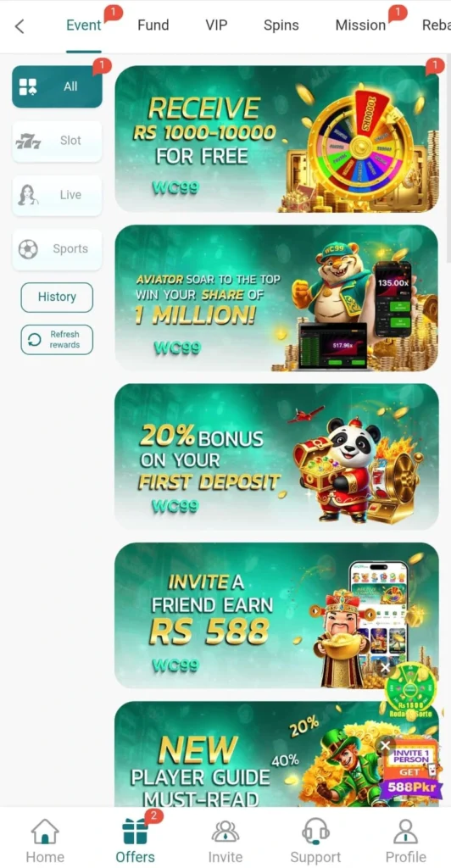Switch to the Fund tab
The width and height of the screenshot is (451, 868).
[153, 25]
